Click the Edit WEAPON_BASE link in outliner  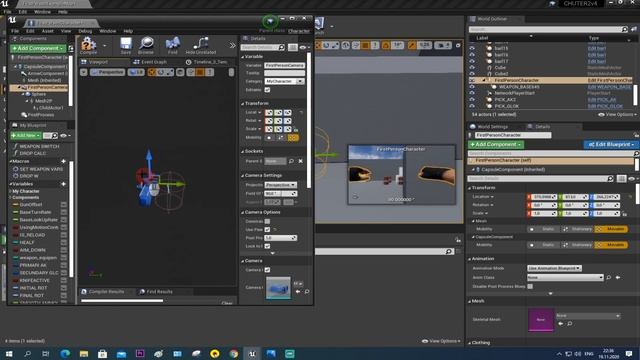pos(609,87)
